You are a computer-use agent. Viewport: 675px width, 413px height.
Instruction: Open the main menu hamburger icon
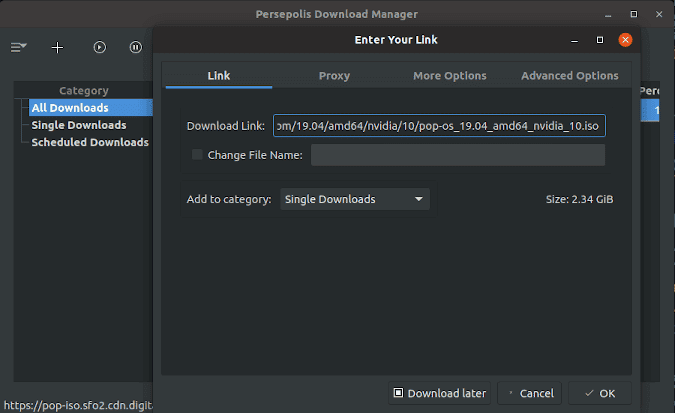(19, 47)
